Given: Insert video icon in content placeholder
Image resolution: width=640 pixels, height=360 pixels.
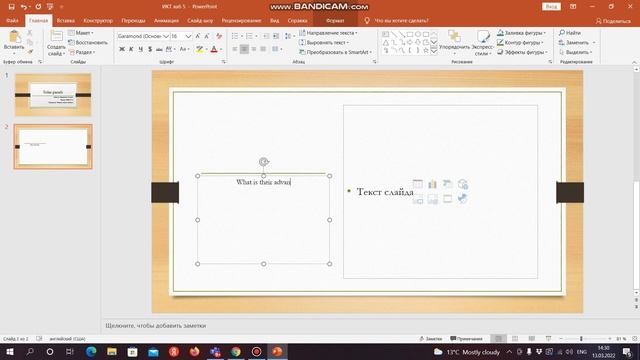Looking at the screenshot, I should pos(448,199).
